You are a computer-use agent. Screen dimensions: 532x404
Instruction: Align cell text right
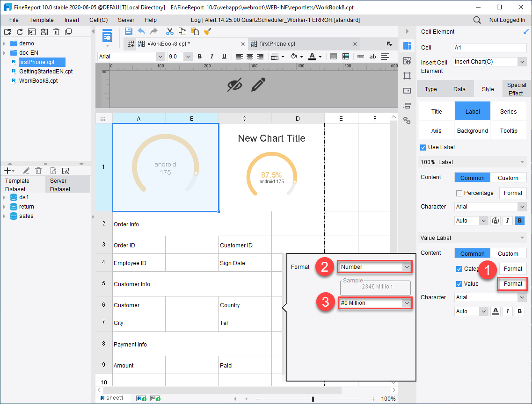[260, 57]
